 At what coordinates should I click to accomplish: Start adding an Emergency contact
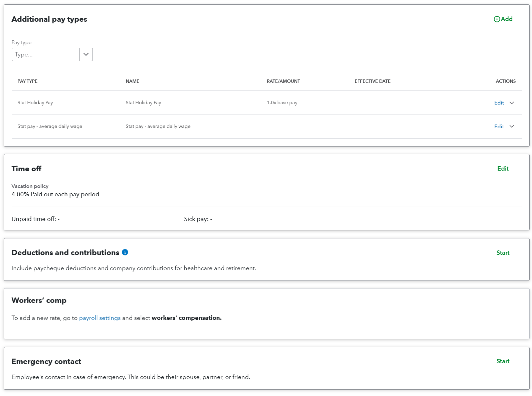coord(503,361)
